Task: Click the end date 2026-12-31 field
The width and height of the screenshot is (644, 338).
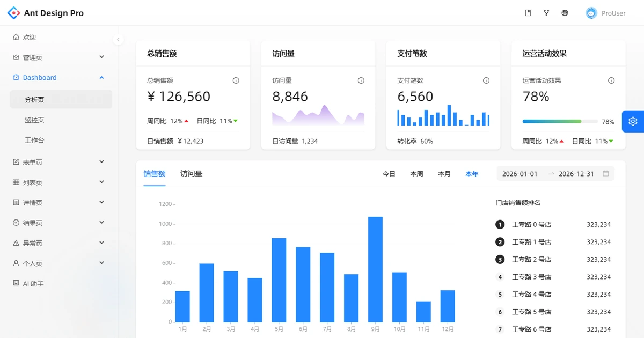Action: (576, 174)
